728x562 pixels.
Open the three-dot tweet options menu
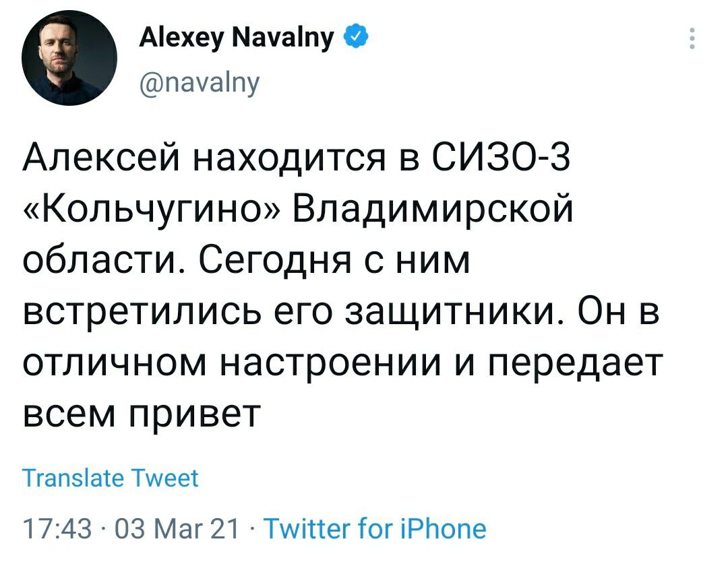pyautogui.click(x=692, y=38)
